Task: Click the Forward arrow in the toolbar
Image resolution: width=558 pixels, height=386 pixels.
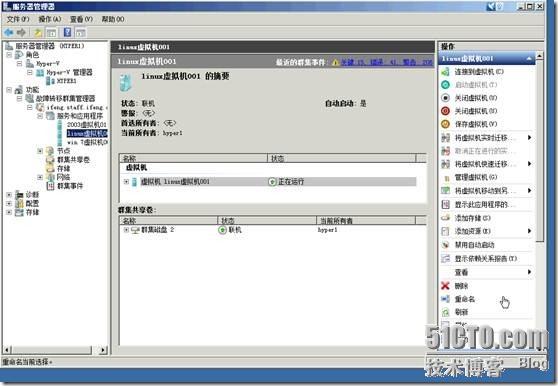Action: click(21, 33)
